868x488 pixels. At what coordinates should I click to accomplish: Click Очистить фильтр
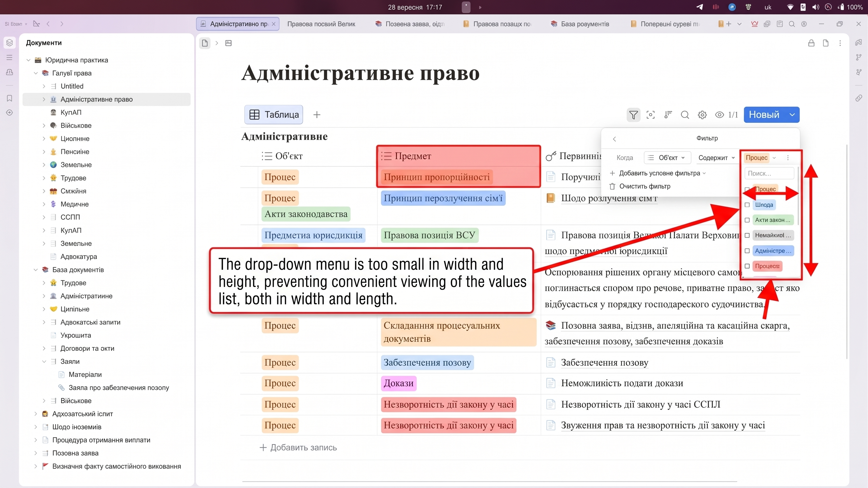click(x=640, y=186)
